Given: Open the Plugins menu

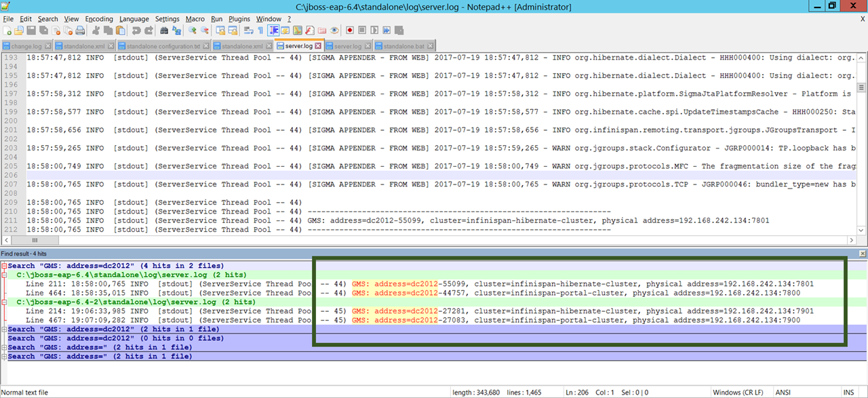Looking at the screenshot, I should (x=239, y=19).
